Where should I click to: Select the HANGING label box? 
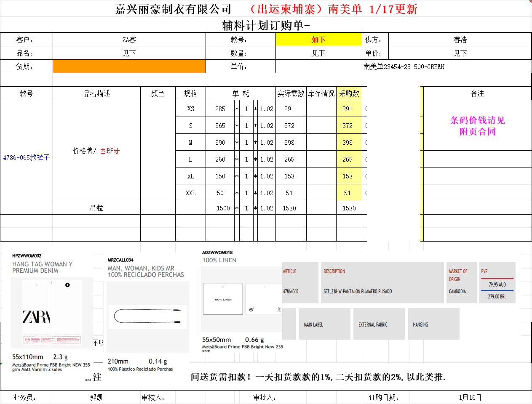pos(433,324)
